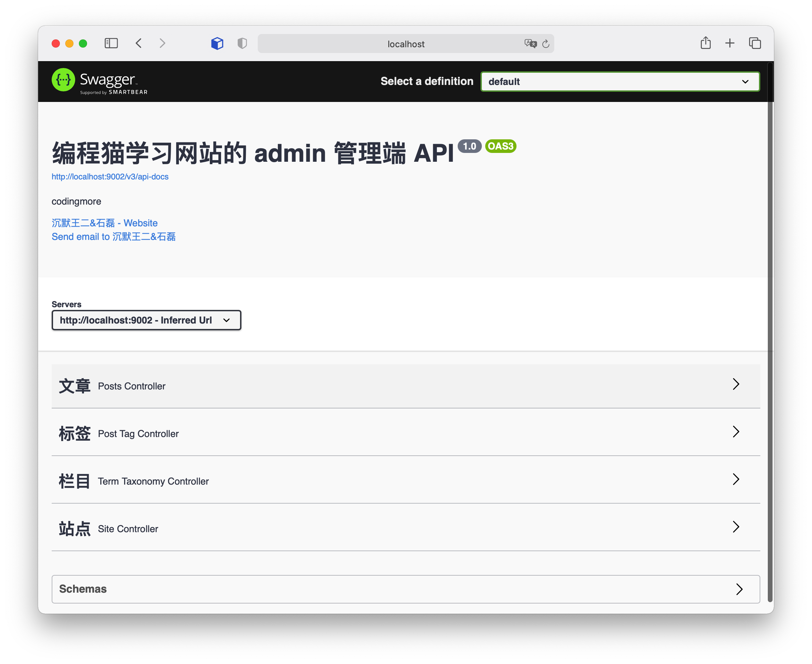Click the 标签 tag heading

[74, 434]
